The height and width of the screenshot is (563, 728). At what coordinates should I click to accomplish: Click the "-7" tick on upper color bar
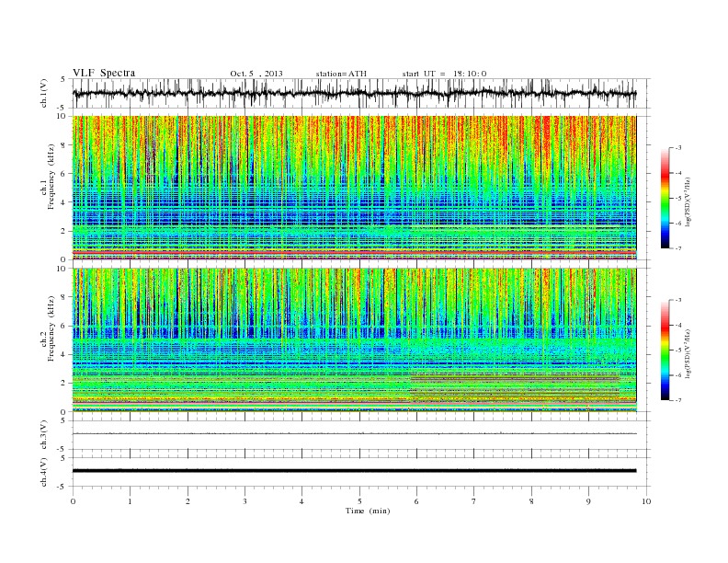pos(678,248)
